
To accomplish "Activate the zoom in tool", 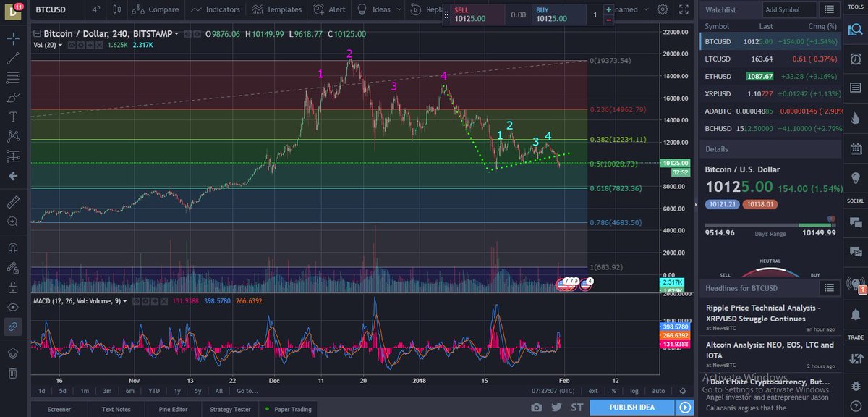I will (x=12, y=222).
